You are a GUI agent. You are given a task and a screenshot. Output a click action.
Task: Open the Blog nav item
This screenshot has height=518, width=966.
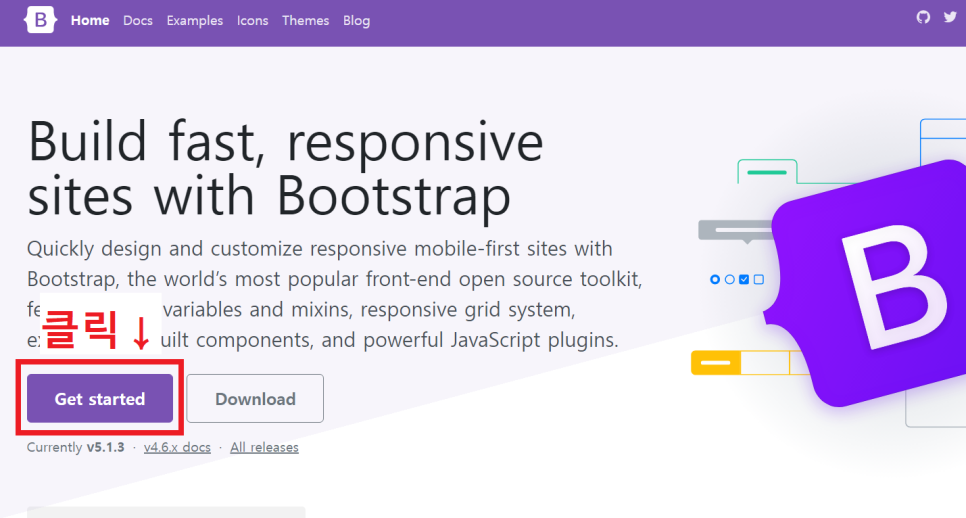point(356,20)
